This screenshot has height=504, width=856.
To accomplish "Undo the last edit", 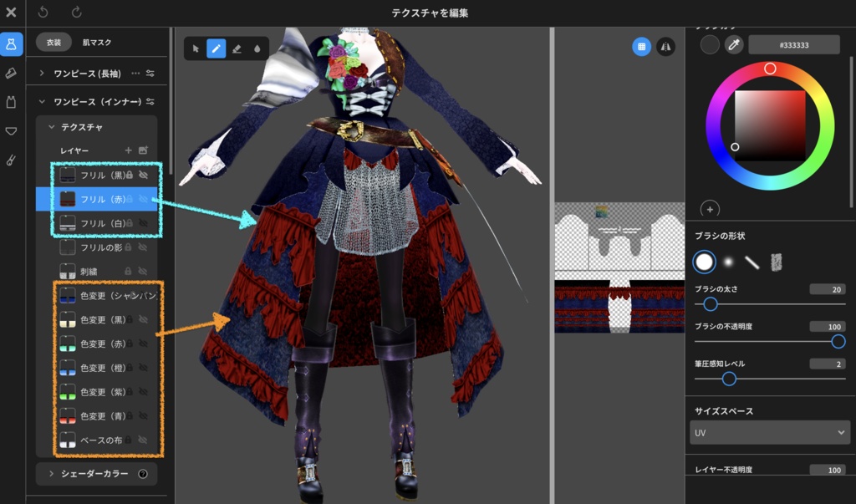I will [43, 12].
